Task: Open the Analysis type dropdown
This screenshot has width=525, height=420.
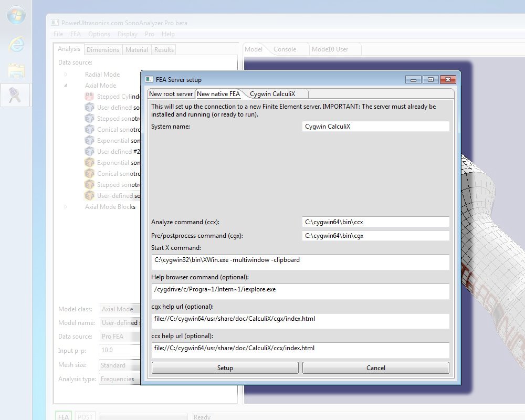Action: [120, 379]
